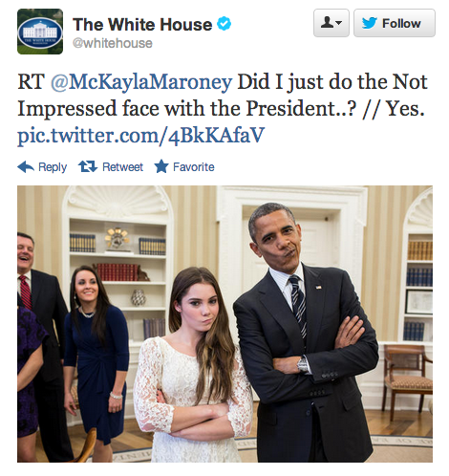Open the @McKaylaMaroney mention
The width and height of the screenshot is (449, 476).
coord(141,82)
